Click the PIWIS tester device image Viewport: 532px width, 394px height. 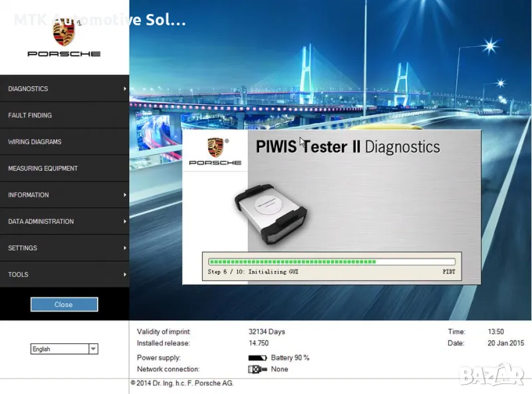coord(271,214)
